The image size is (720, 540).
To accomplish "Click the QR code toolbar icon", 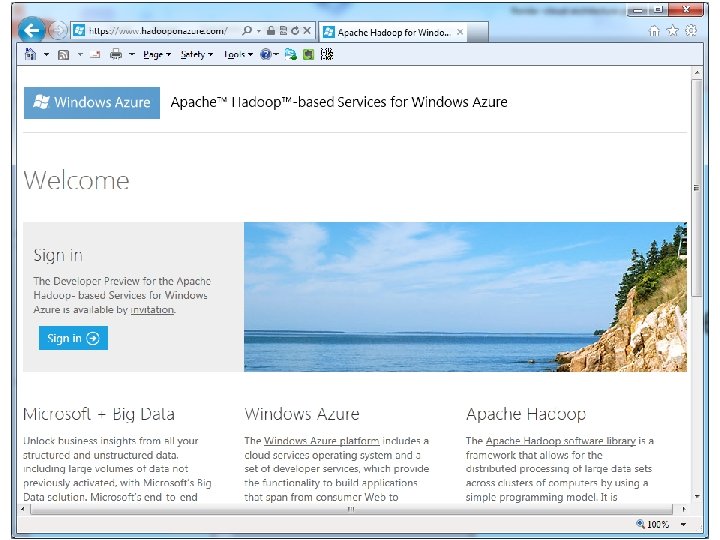I will tap(326, 55).
